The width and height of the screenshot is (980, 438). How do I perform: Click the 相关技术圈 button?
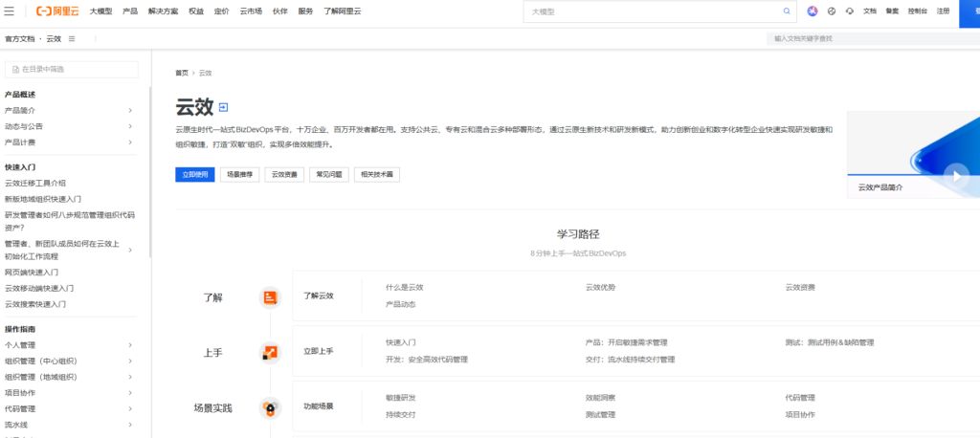pos(377,175)
